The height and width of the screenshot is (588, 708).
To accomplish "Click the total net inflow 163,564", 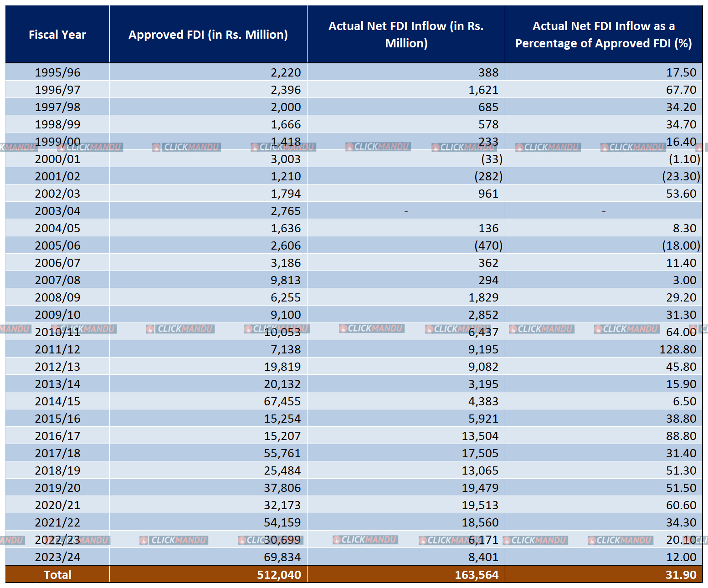I will [x=477, y=574].
